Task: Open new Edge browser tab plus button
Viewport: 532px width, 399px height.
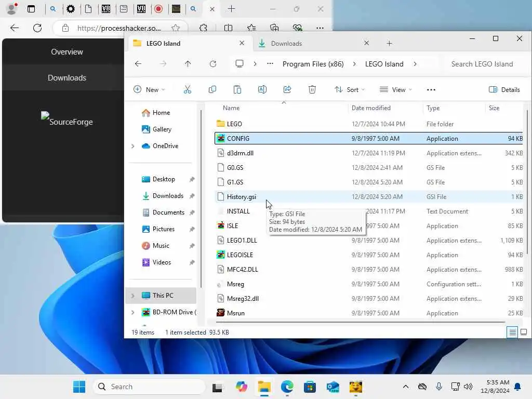Action: [231, 9]
